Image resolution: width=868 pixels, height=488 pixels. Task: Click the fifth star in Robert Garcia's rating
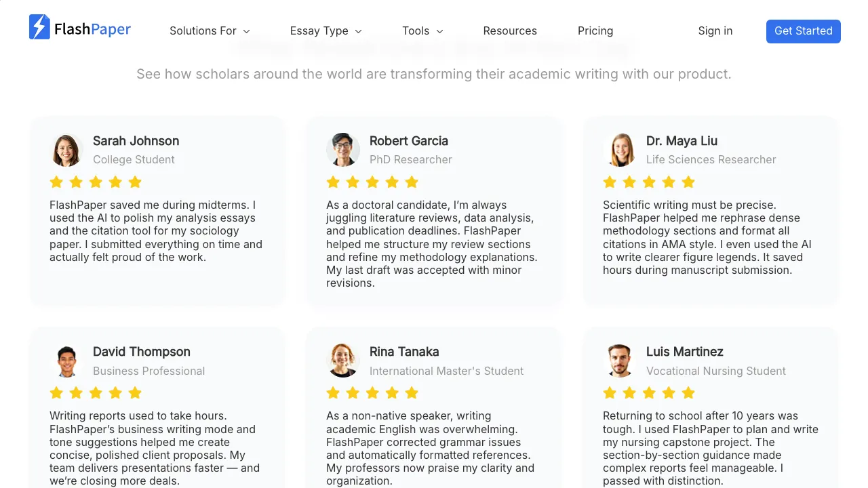click(x=412, y=182)
